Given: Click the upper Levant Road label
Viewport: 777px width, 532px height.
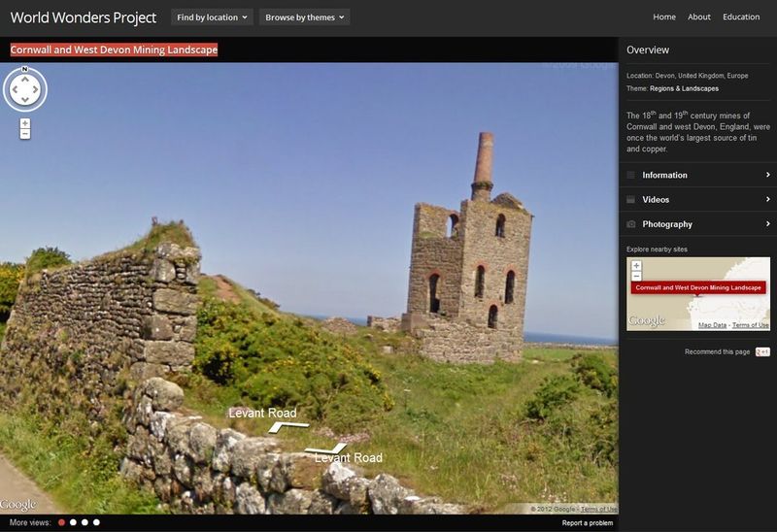Looking at the screenshot, I should pos(262,414).
